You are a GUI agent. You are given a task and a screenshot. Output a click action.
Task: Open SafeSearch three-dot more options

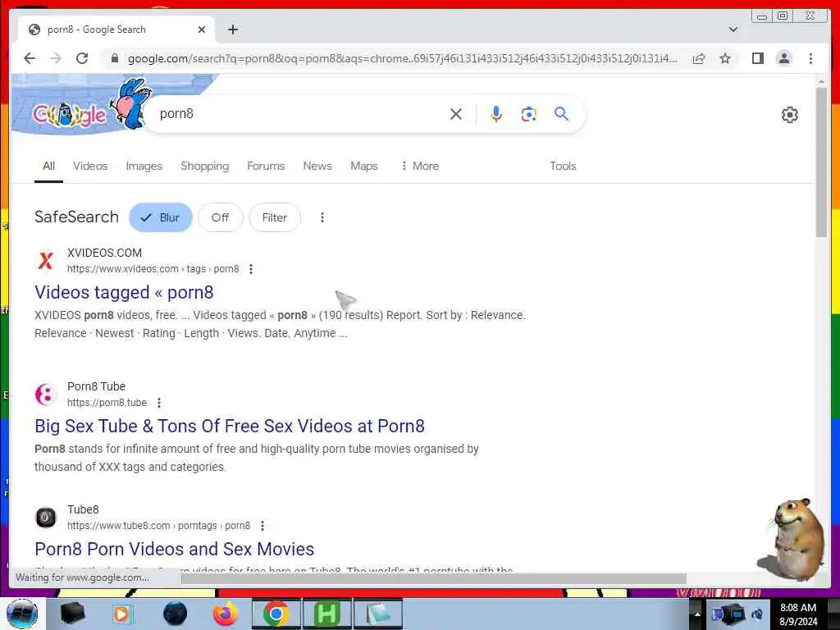pyautogui.click(x=322, y=217)
